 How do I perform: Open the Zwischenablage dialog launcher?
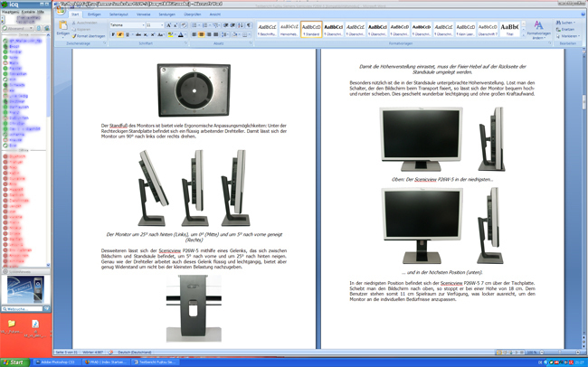coord(105,43)
